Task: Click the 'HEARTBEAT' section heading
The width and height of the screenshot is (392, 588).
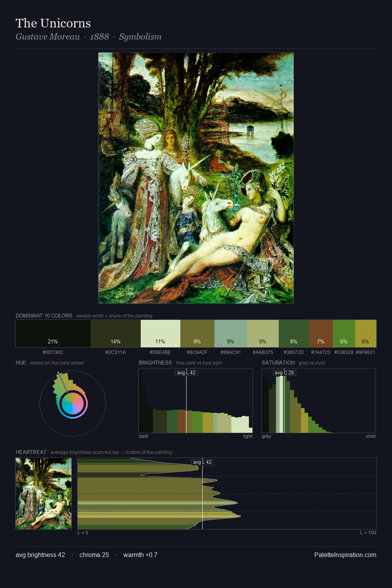Action: 31,452
